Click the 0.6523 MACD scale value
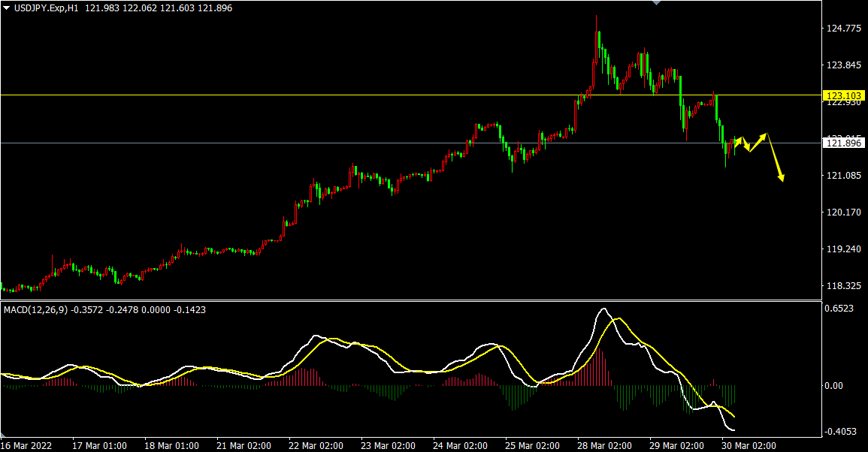The image size is (868, 452). point(839,309)
